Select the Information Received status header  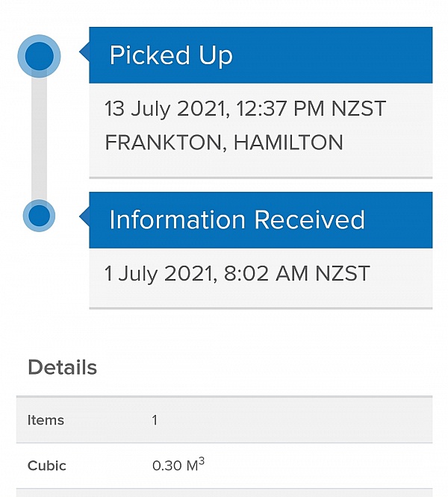[x=261, y=220]
